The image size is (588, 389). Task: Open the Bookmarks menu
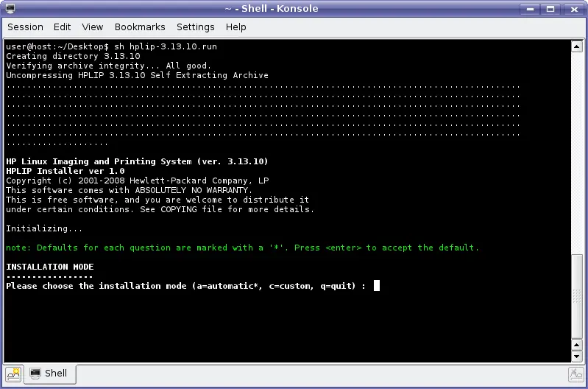point(140,27)
